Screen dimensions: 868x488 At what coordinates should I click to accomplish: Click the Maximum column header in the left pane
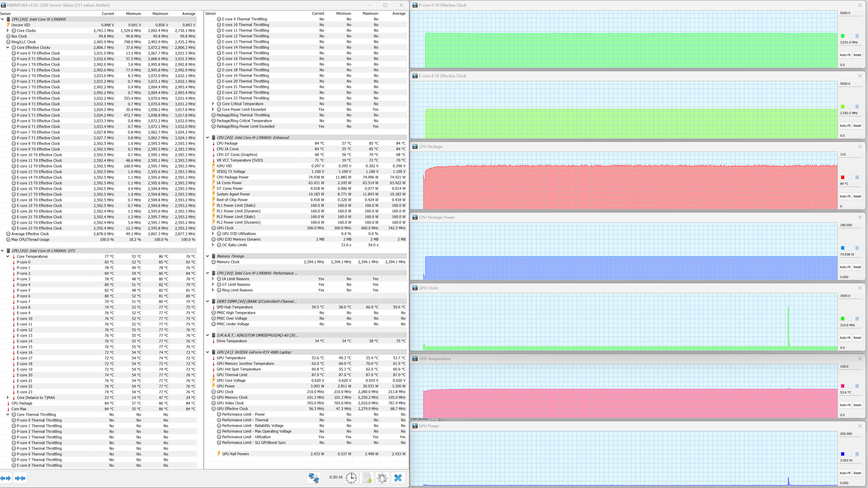[x=160, y=14]
